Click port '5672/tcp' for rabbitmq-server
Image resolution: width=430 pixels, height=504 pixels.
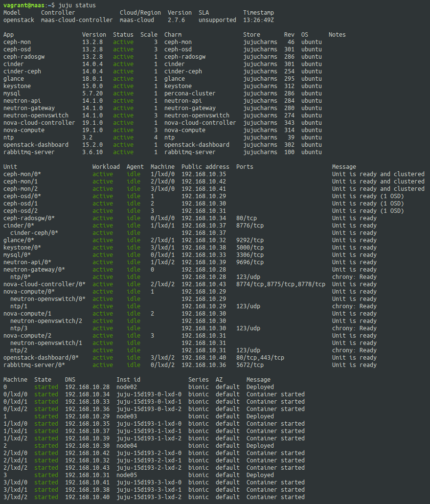coord(249,365)
